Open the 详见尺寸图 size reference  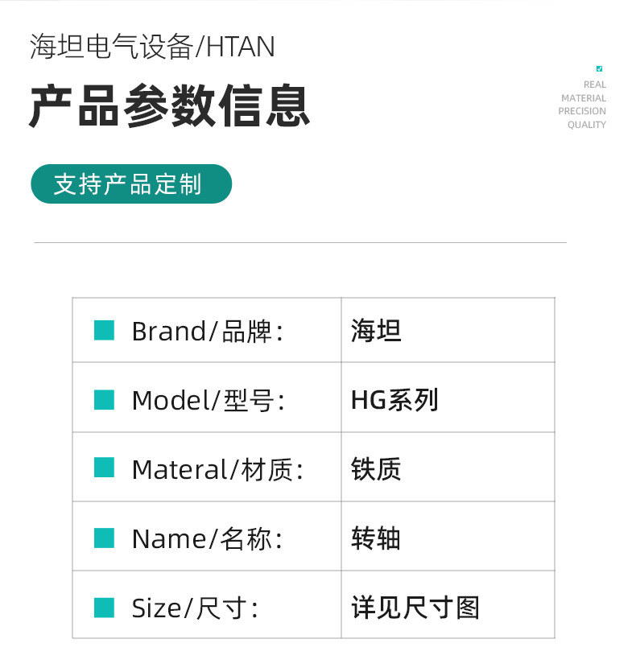415,608
